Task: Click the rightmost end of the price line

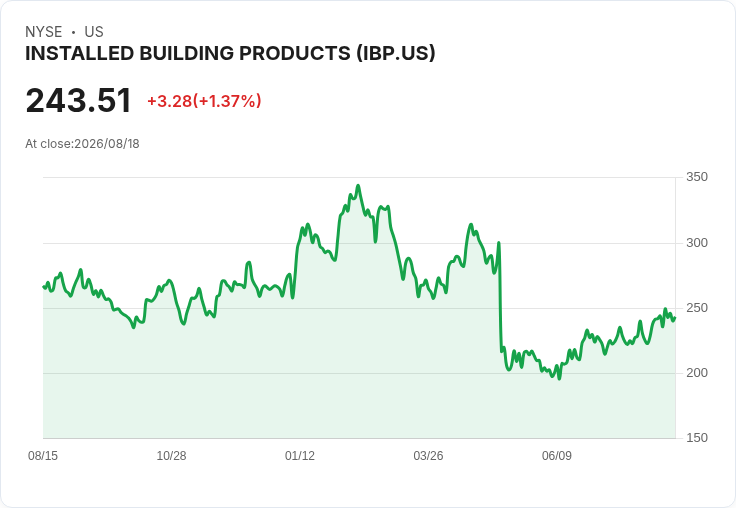Action: [675, 318]
